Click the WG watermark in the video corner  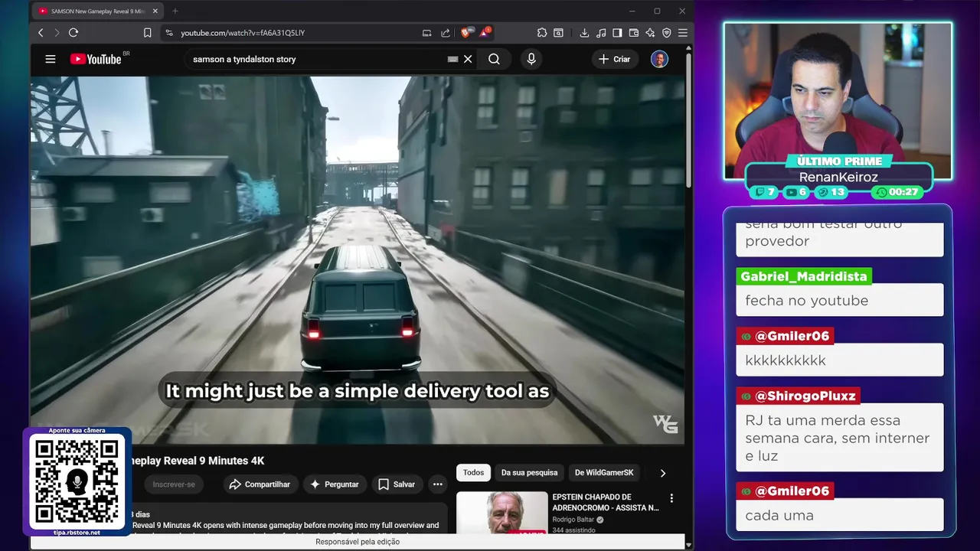point(665,424)
